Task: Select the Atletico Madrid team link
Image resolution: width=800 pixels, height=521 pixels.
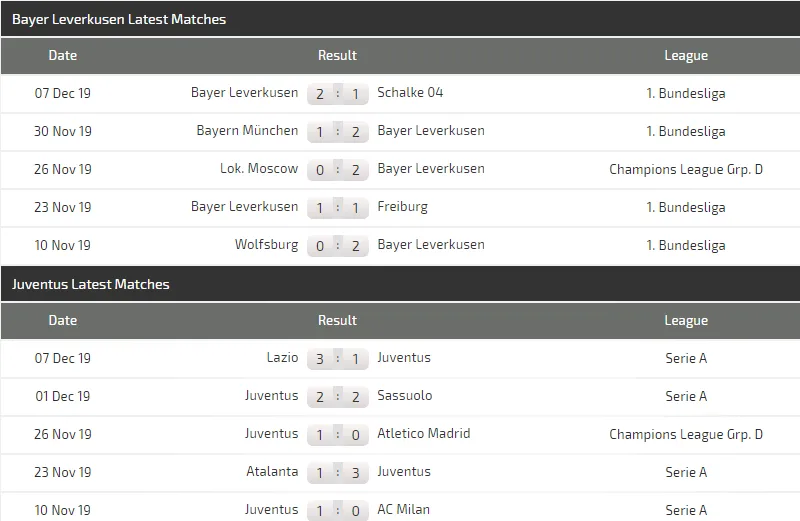Action: [424, 433]
